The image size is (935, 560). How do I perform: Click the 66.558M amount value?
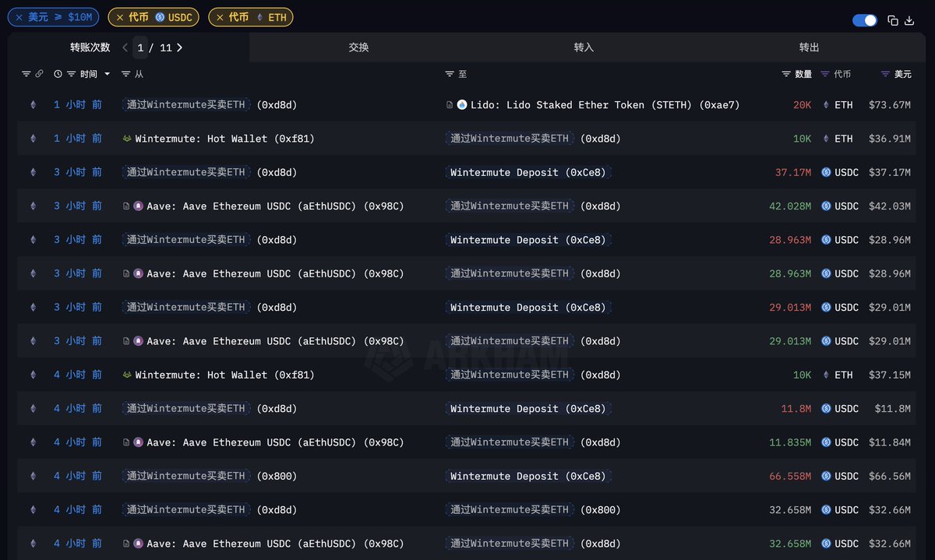pyautogui.click(x=790, y=476)
